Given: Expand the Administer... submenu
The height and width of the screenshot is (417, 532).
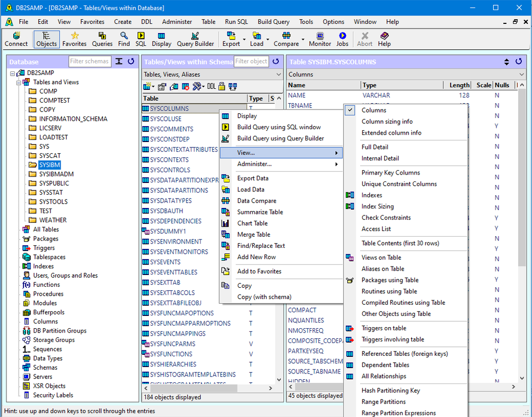Looking at the screenshot, I should click(x=281, y=164).
